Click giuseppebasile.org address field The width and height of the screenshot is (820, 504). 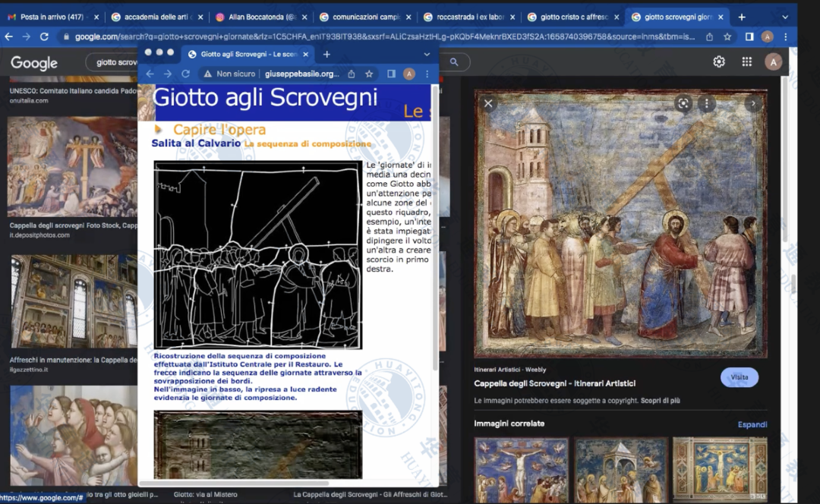[x=301, y=74]
